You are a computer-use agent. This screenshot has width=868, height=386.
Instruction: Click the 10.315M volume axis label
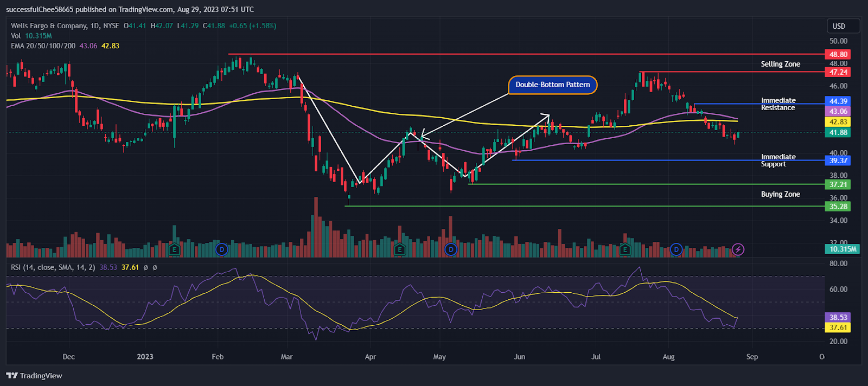click(843, 249)
